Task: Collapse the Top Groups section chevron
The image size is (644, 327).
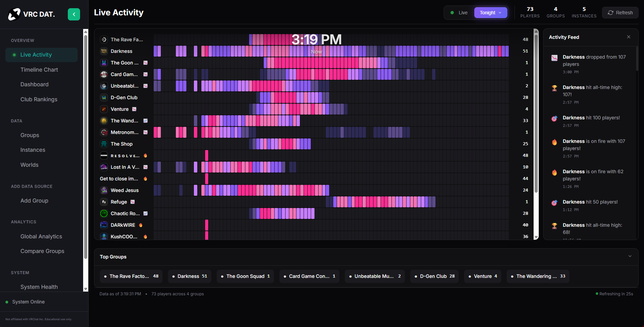Action: point(630,256)
